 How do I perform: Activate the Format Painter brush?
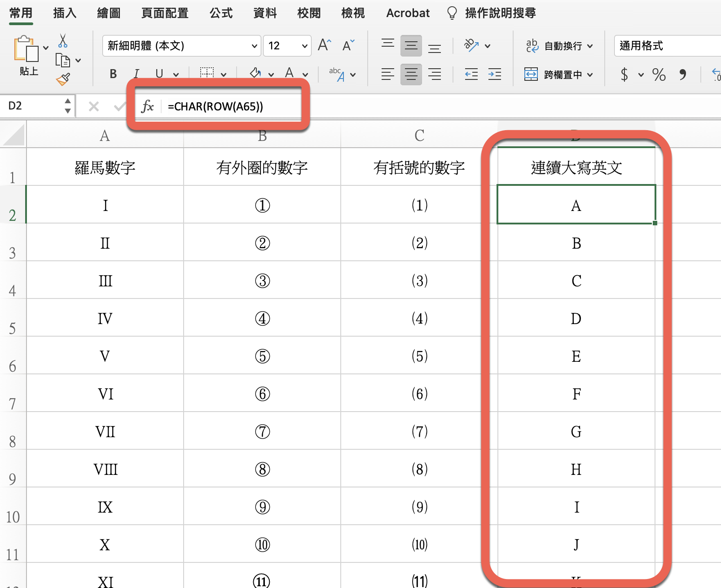63,79
